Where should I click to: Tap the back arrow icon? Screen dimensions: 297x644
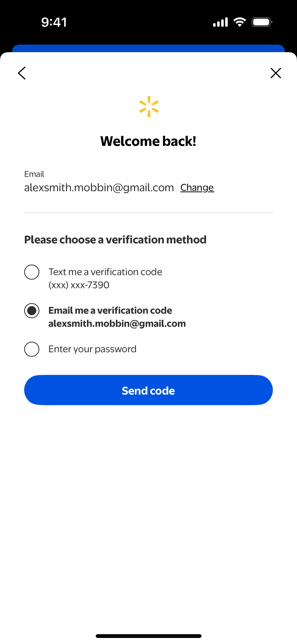coord(22,73)
